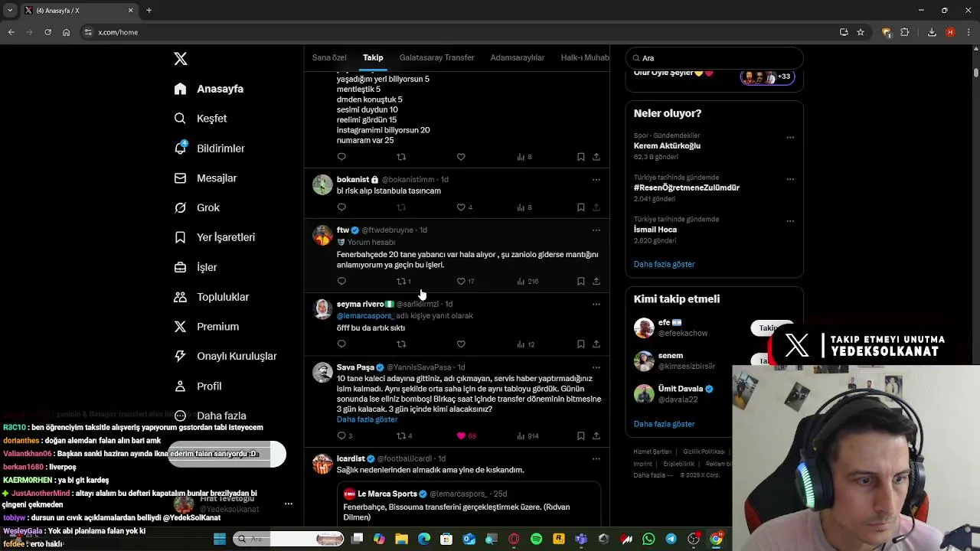
Task: Open more options on ftw tweet
Action: pos(596,230)
